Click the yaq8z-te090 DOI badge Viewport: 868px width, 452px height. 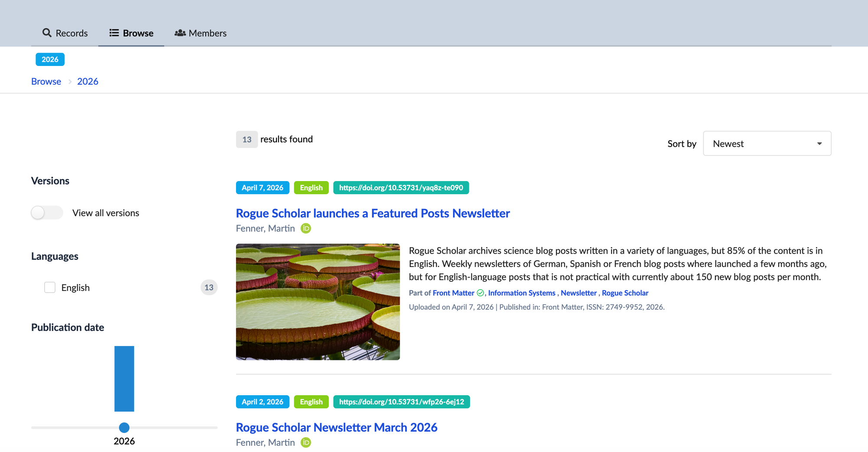point(401,188)
